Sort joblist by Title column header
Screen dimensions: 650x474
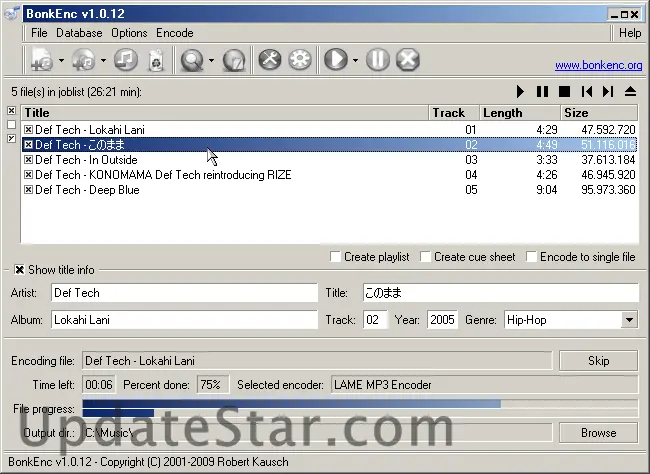point(225,113)
